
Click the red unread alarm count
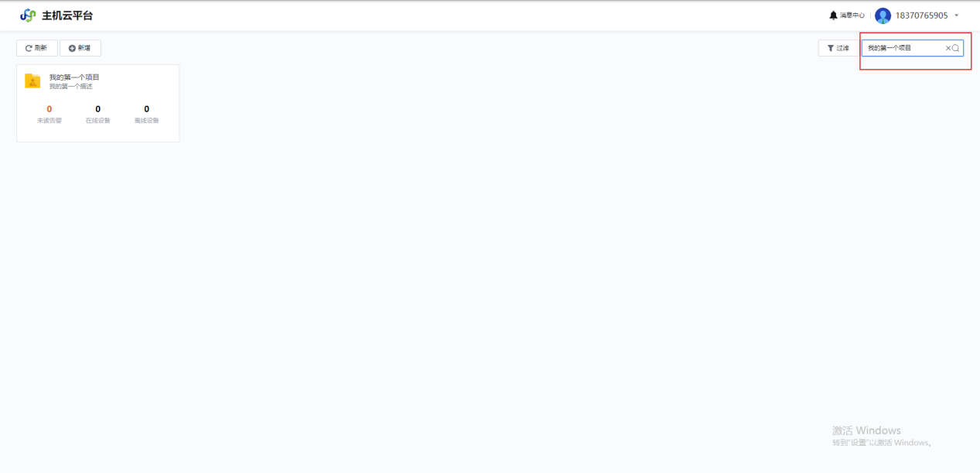tap(50, 109)
